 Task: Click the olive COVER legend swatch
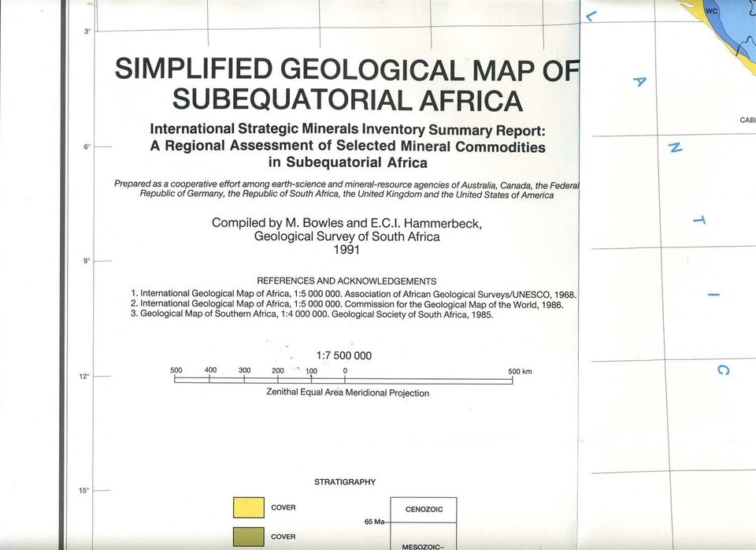coord(248,537)
